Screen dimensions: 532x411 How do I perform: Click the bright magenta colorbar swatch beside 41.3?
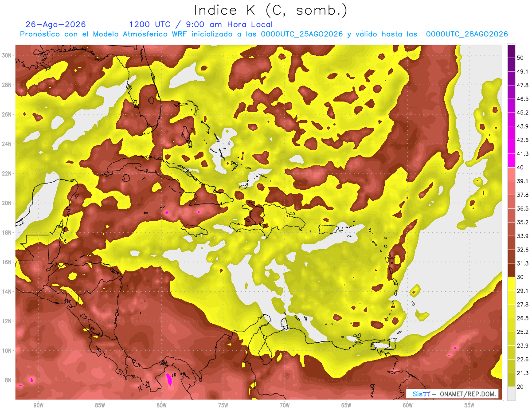coord(511,160)
